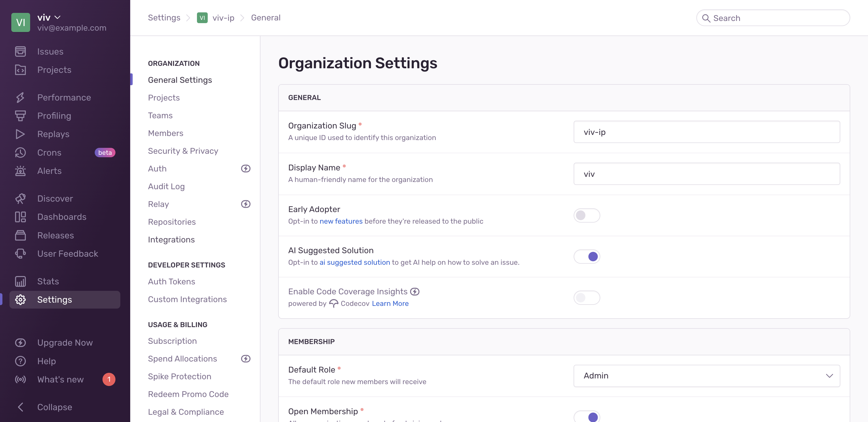Click the Organization Slug input field
This screenshot has height=422, width=868.
click(707, 132)
